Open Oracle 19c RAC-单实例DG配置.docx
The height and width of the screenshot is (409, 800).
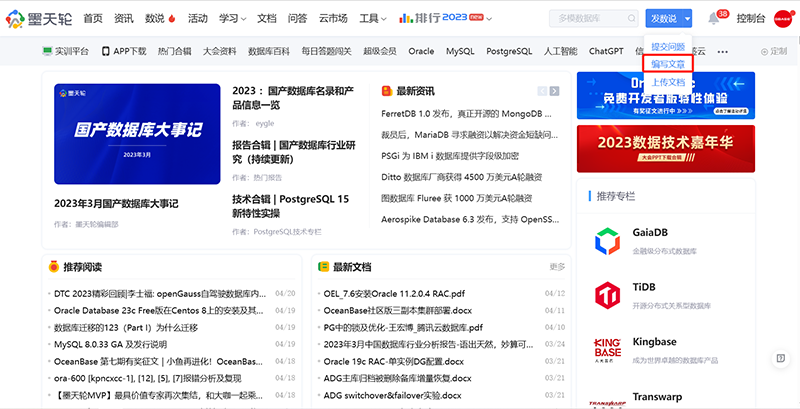click(x=393, y=362)
